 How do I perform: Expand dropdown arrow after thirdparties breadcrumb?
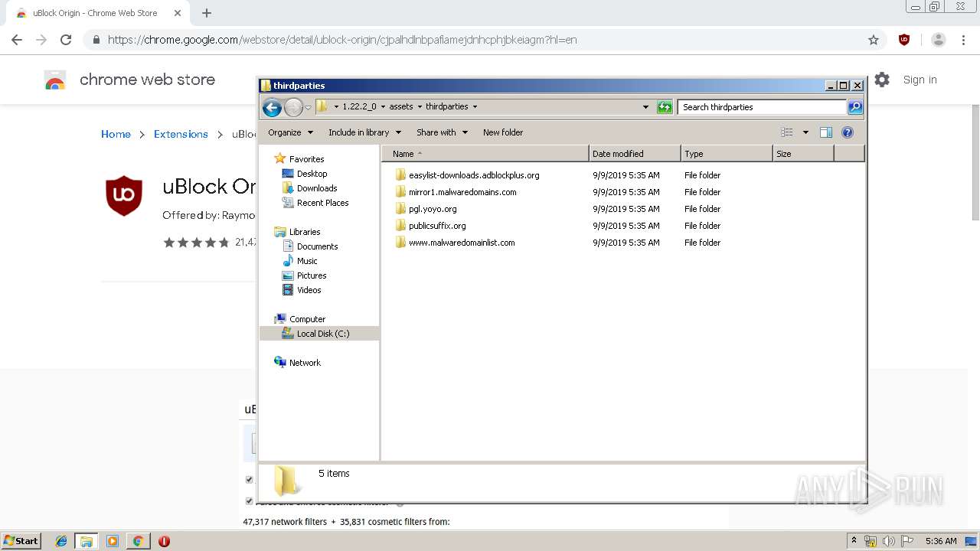pos(475,107)
